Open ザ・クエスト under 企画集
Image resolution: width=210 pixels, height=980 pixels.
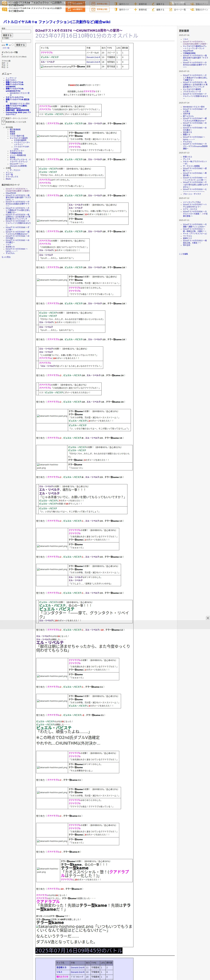click(15, 170)
